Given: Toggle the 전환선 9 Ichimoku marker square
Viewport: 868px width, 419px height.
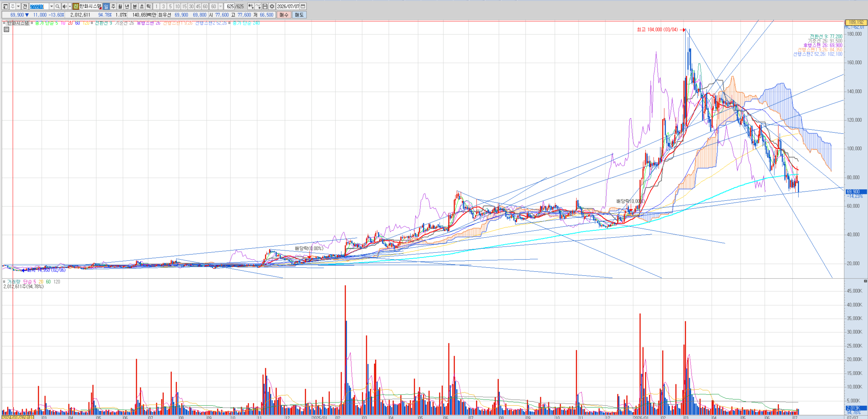Looking at the screenshot, I should point(92,23).
